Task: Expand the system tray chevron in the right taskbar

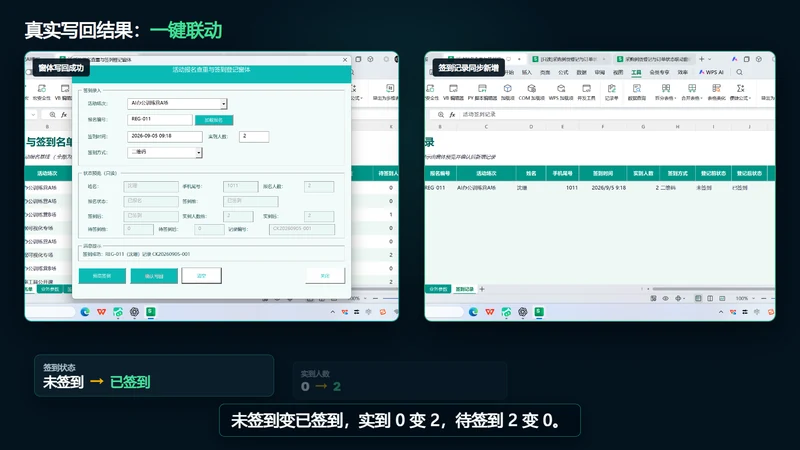Action: 720,312
